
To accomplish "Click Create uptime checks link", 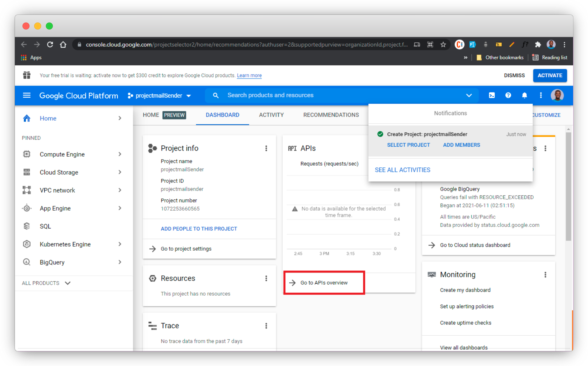I will (x=466, y=323).
